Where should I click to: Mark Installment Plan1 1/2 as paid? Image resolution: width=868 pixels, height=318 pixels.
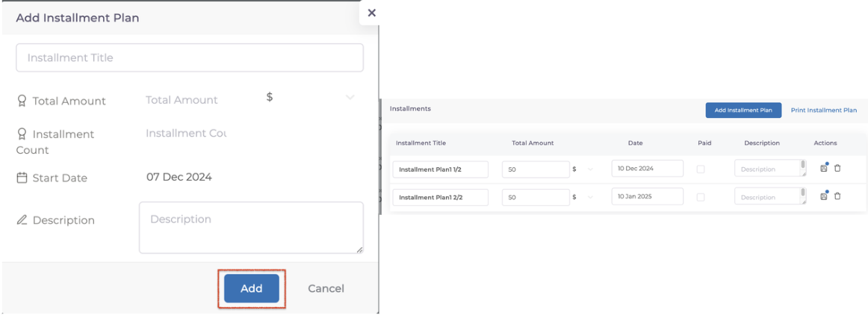pos(700,169)
